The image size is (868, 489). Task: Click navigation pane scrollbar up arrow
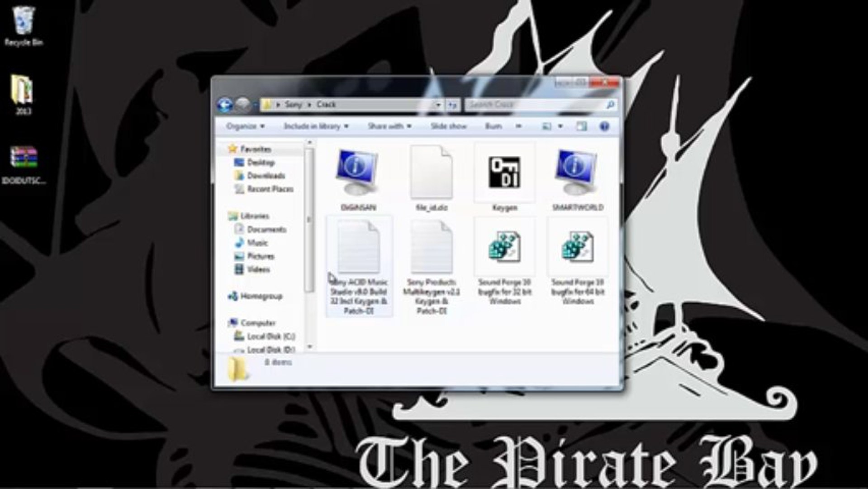pyautogui.click(x=310, y=143)
